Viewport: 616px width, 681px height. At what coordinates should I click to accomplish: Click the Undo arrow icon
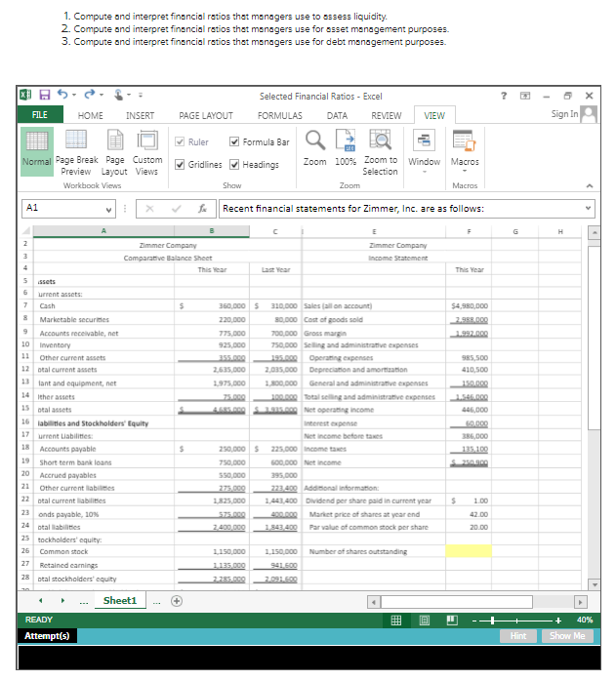coord(62,95)
